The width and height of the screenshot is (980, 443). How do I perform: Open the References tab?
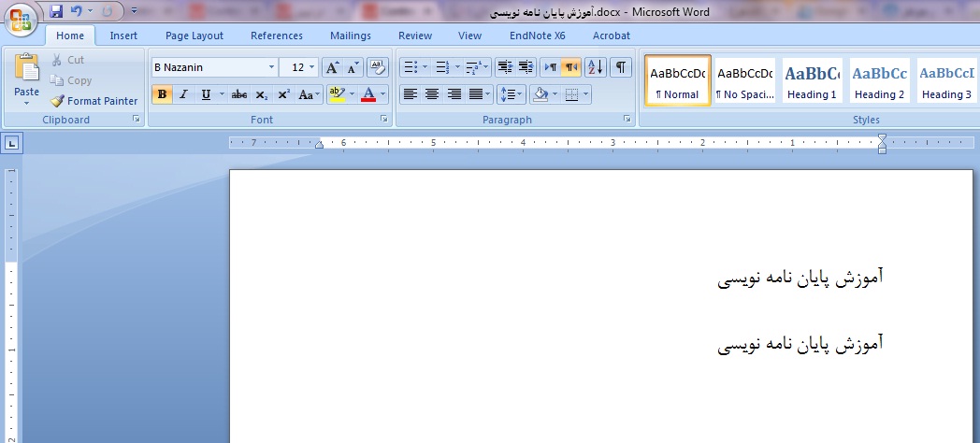(x=277, y=36)
